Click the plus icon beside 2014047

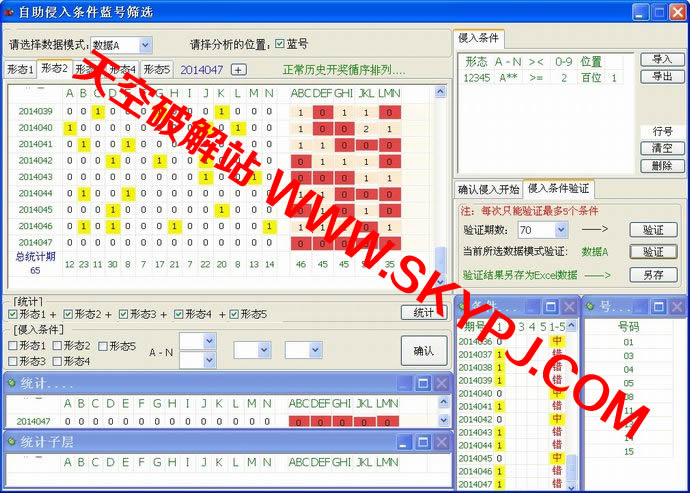[x=238, y=69]
